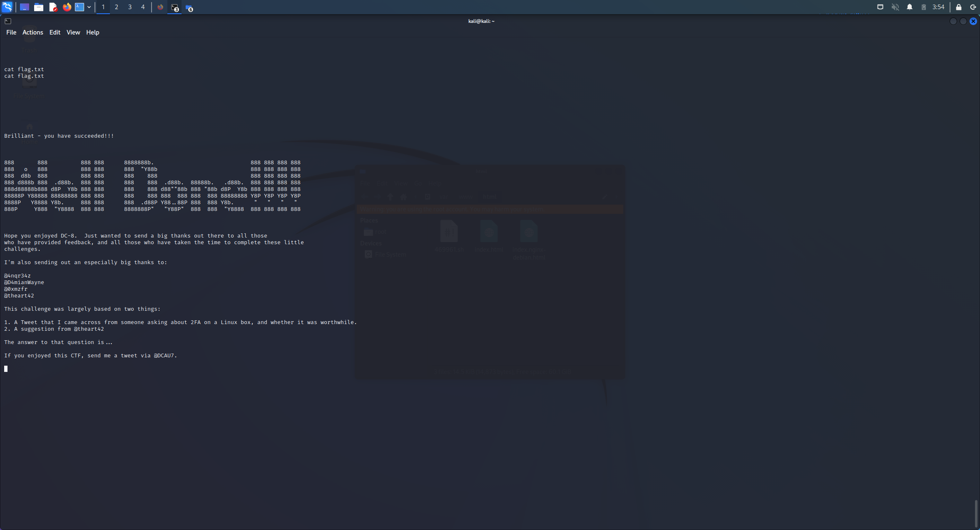Viewport: 980px width, 530px height.
Task: Select the file manager taskbar group with badge 6
Action: click(x=189, y=7)
